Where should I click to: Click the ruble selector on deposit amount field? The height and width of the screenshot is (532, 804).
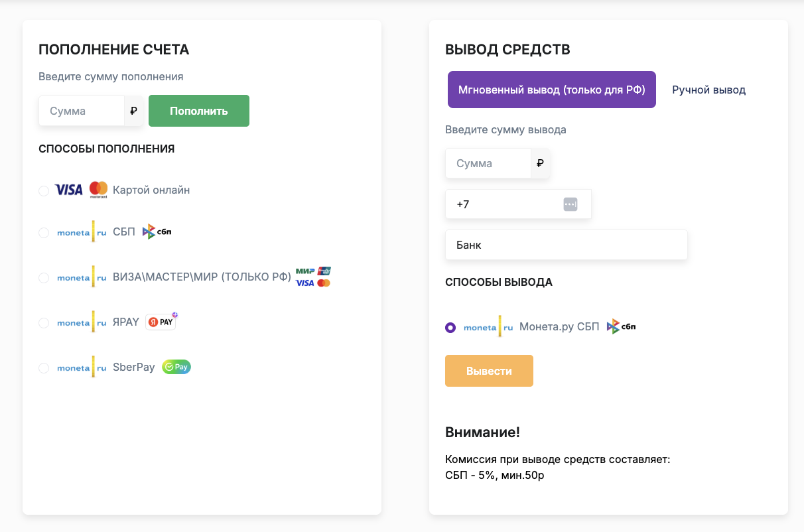[133, 110]
